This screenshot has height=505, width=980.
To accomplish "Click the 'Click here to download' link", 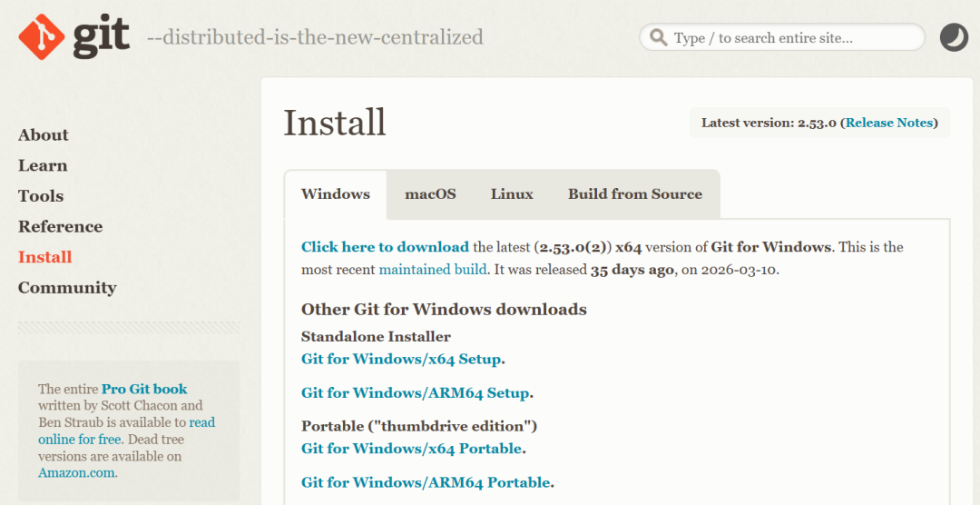I will (x=385, y=246).
